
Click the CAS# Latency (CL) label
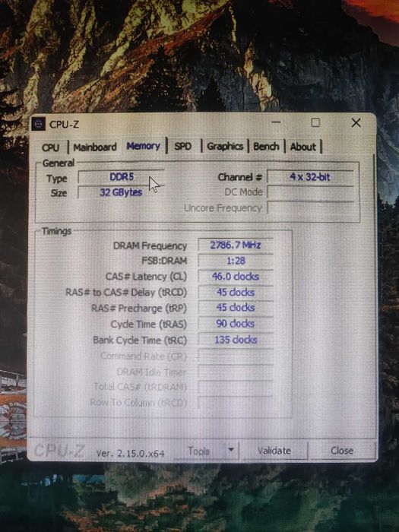[x=146, y=277]
